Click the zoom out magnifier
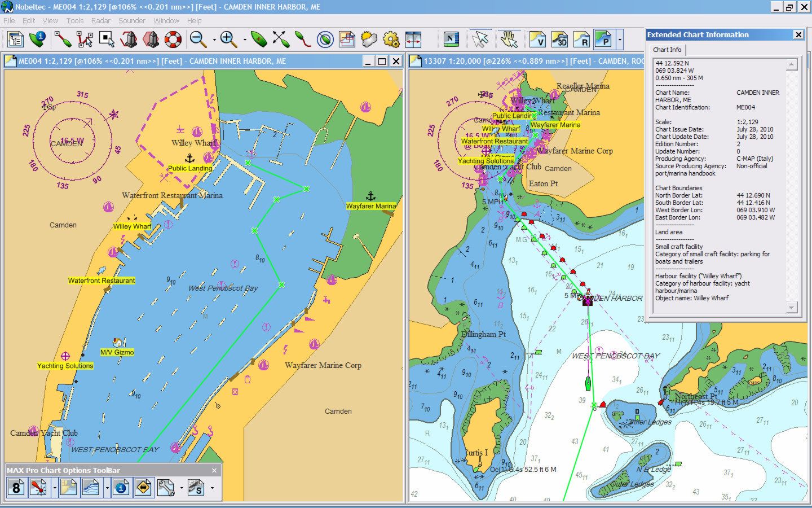This screenshot has width=812, height=508. coord(198,40)
